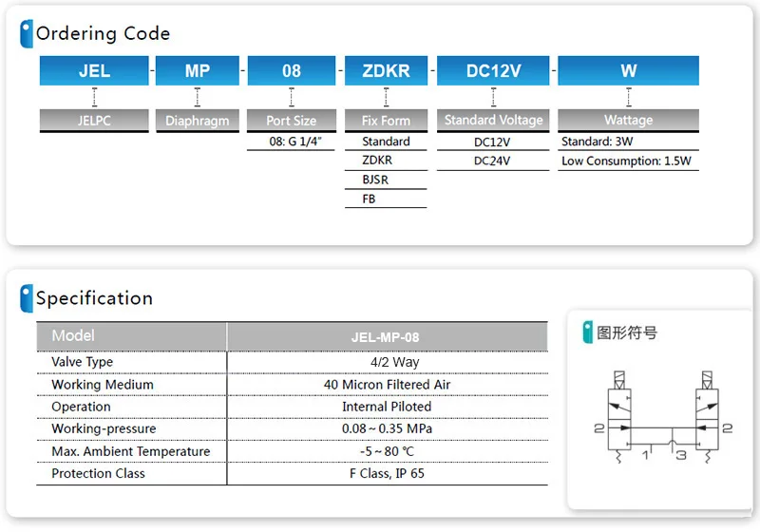Select the blue 'ZDKR' code box
The image size is (760, 532).
(x=386, y=70)
